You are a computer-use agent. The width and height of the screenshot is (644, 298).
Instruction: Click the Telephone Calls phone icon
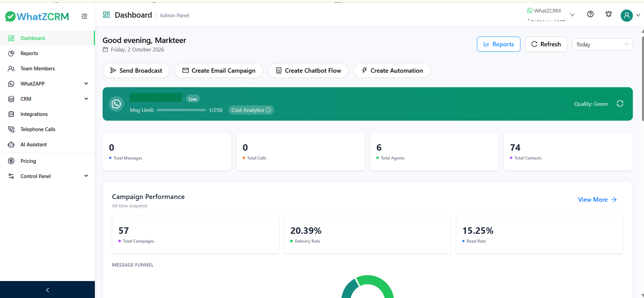click(11, 129)
